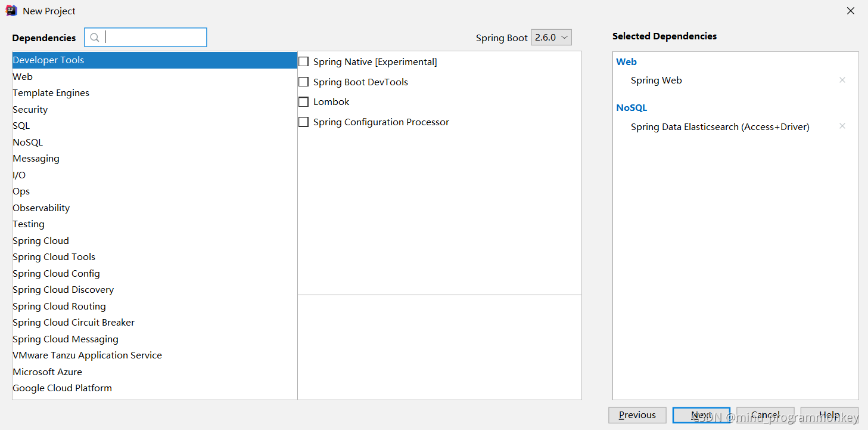The width and height of the screenshot is (868, 430).
Task: Click the Help button
Action: pos(829,415)
